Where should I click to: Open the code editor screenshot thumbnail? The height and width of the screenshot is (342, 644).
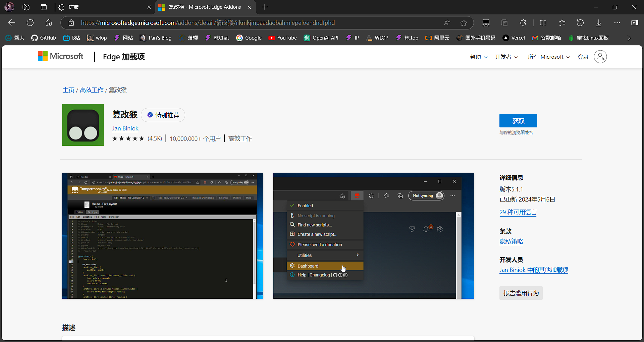163,236
